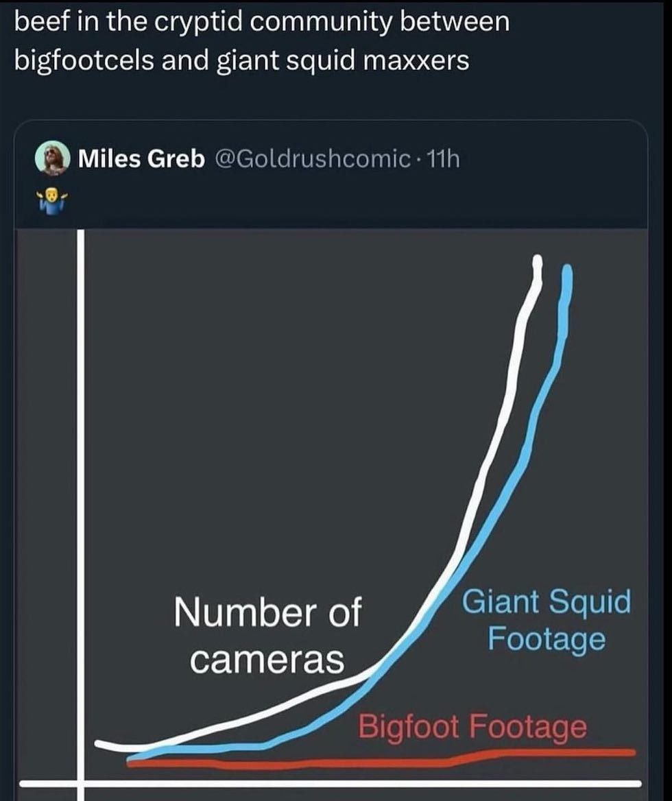Click the 'Number of cameras' label
672x801 pixels.
coord(267,636)
